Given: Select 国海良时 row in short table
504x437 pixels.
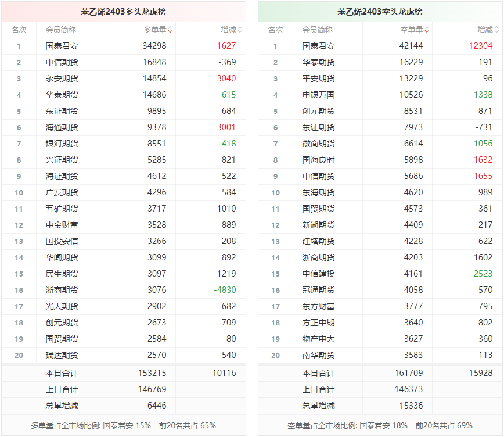Looking at the screenshot, I should tap(318, 160).
